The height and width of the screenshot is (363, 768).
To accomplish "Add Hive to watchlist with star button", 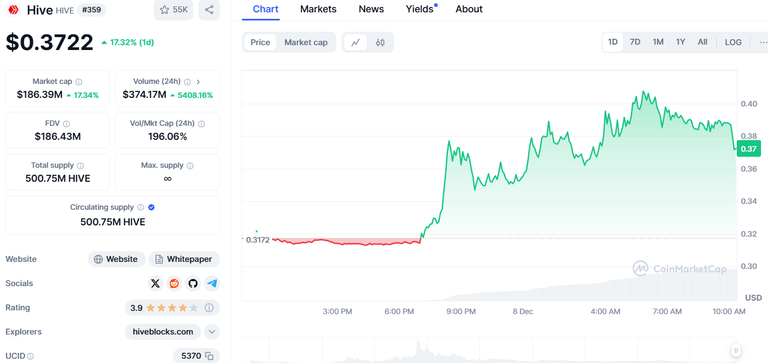I will pyautogui.click(x=174, y=9).
